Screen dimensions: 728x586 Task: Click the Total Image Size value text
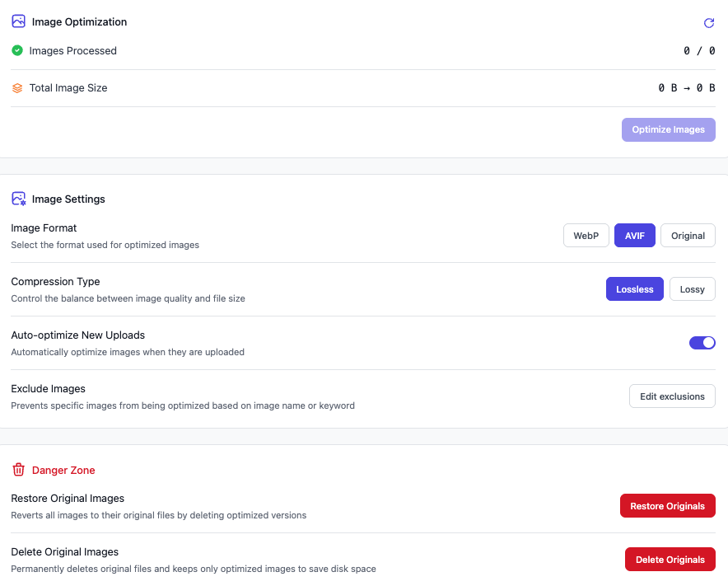tap(686, 88)
